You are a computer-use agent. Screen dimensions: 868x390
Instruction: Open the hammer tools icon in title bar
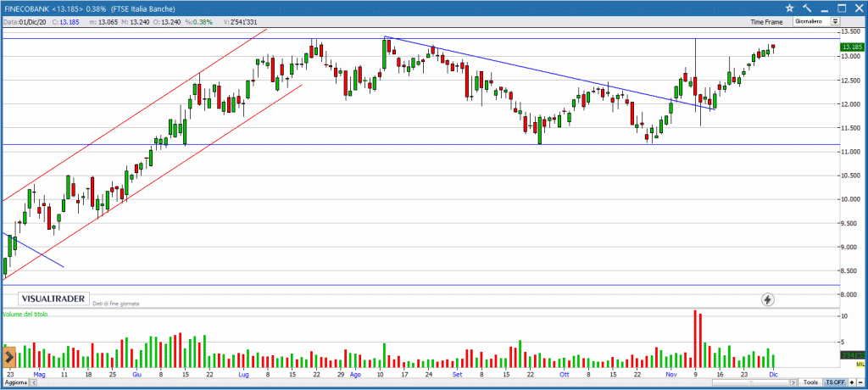tap(807, 8)
